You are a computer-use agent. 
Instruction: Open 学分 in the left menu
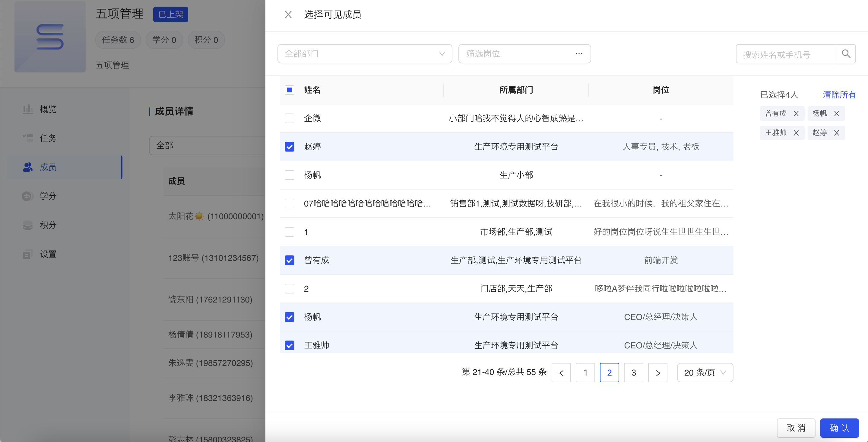(x=65, y=196)
